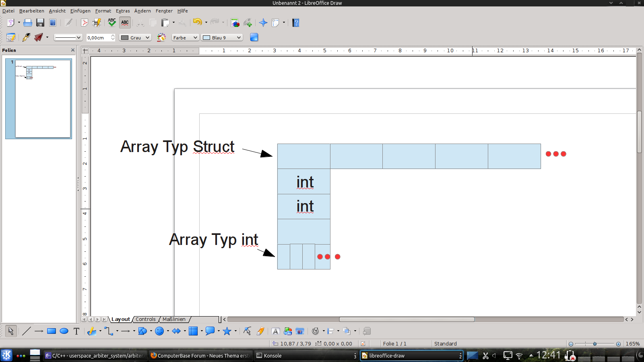Image resolution: width=644 pixels, height=362 pixels.
Task: Select the Symbol Shapes smiley tool
Action: point(159,331)
